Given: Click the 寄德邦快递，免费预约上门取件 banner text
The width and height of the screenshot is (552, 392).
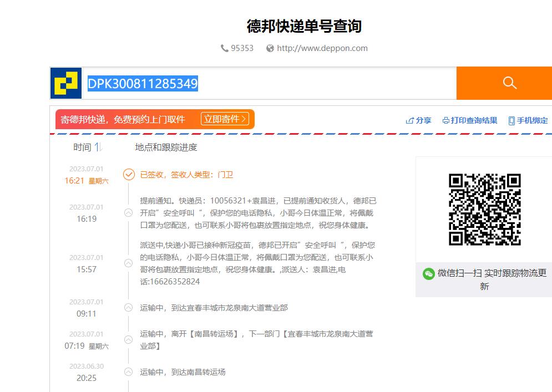Looking at the screenshot, I should pos(123,119).
